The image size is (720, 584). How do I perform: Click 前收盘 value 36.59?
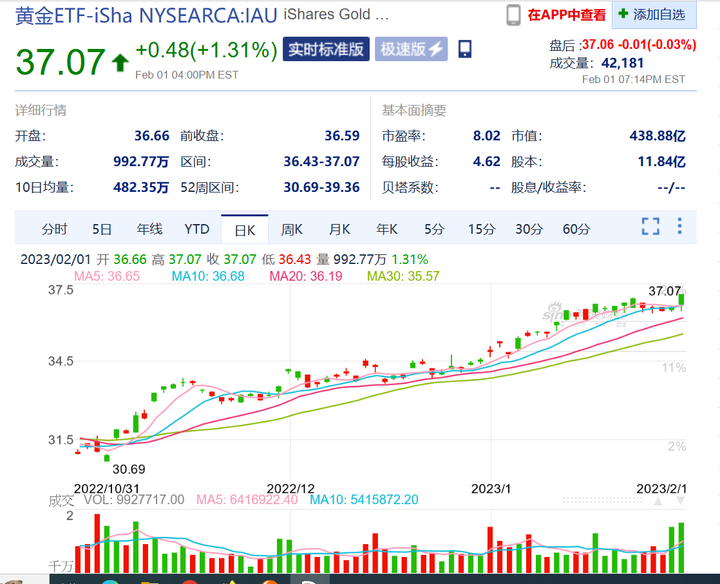click(x=342, y=136)
